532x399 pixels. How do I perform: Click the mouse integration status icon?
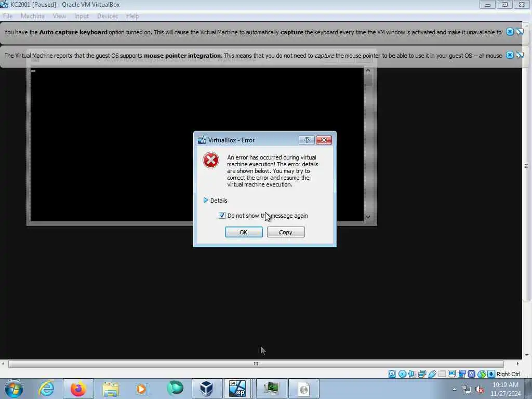[482, 374]
